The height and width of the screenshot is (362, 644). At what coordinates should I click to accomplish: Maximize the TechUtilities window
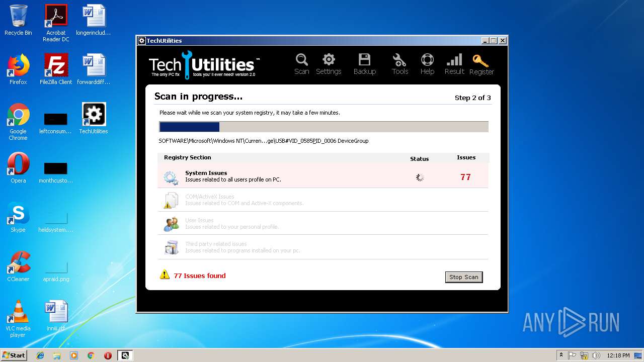tap(493, 41)
